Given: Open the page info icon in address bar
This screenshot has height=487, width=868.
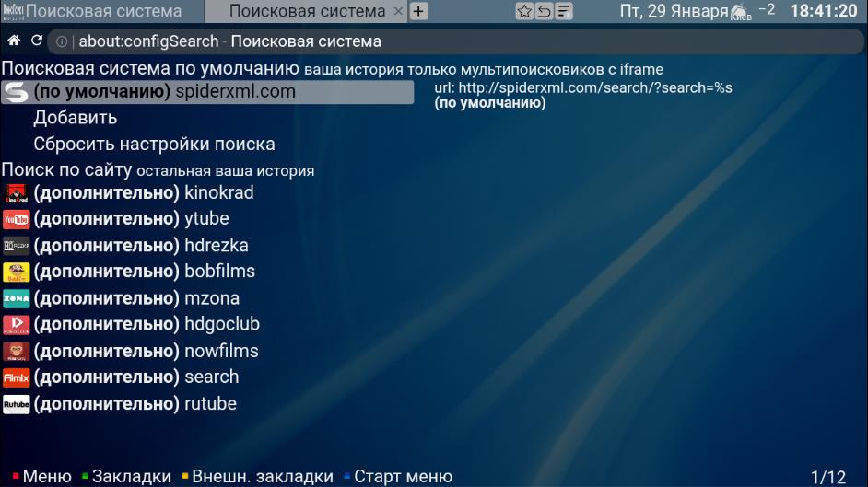Looking at the screenshot, I should coord(62,41).
